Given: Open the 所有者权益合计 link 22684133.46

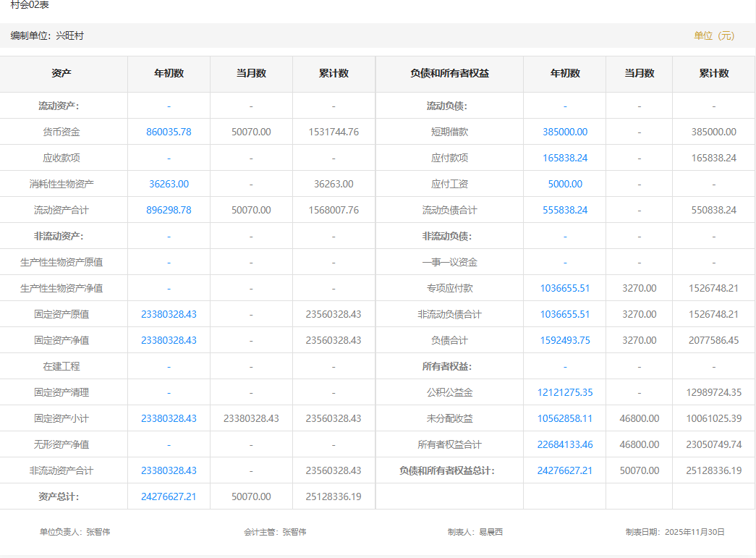Looking at the screenshot, I should pyautogui.click(x=564, y=444).
